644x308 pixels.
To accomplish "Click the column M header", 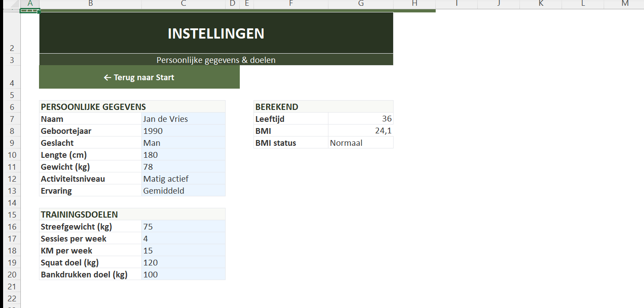I will (625, 4).
